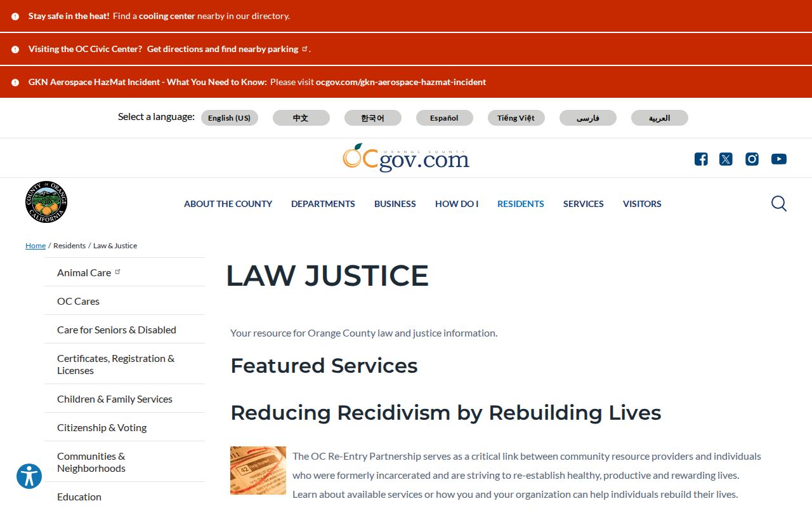Click the County of Orange seal logo

point(46,202)
